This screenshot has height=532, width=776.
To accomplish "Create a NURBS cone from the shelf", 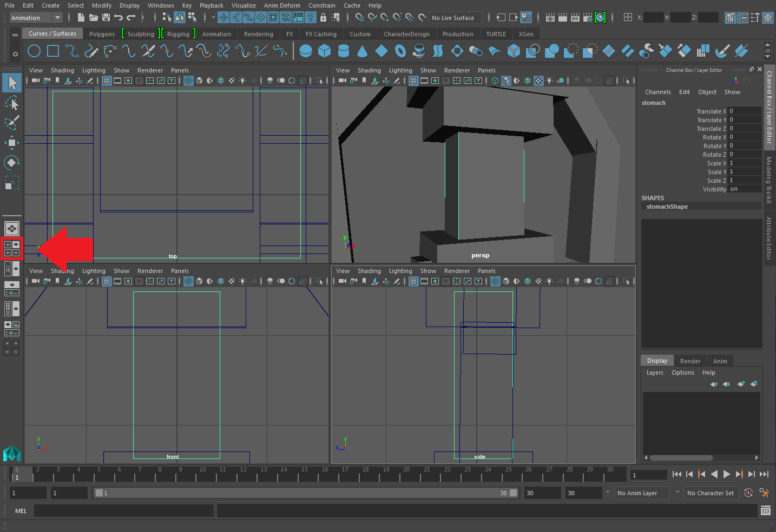I will [363, 51].
